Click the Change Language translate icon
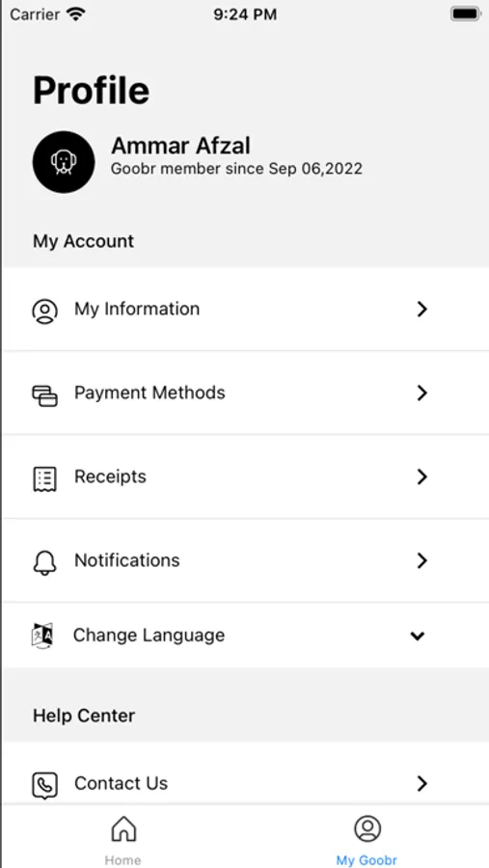The height and width of the screenshot is (868, 489). [x=42, y=635]
